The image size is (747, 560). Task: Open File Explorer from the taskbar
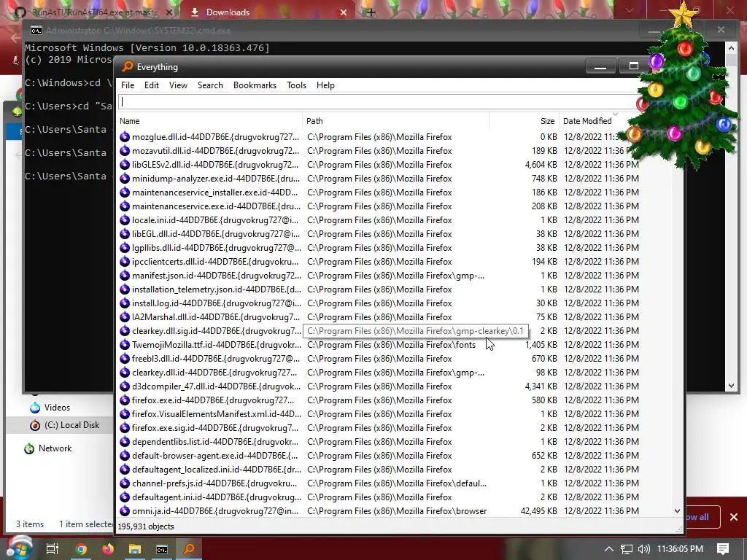click(135, 549)
